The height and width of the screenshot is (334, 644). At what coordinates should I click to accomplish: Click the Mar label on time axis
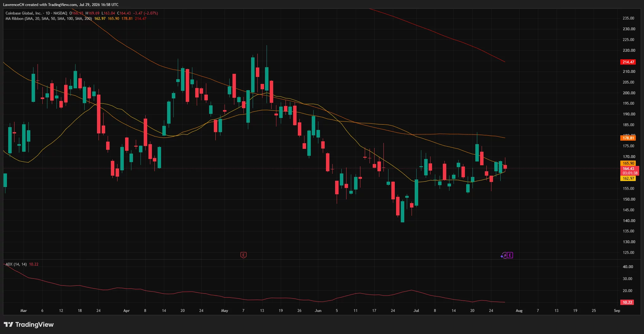pyautogui.click(x=24, y=311)
